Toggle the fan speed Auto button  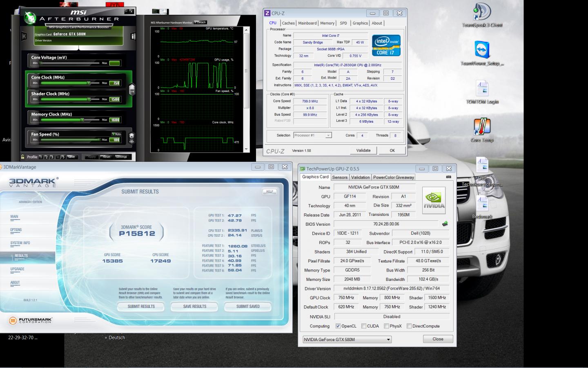117,134
